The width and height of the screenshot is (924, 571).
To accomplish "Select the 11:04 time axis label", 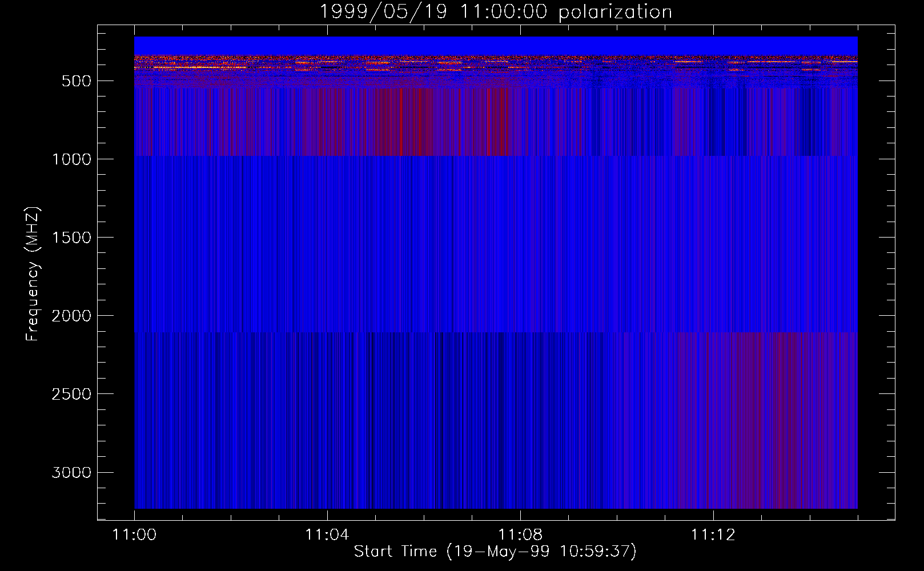I will (327, 535).
